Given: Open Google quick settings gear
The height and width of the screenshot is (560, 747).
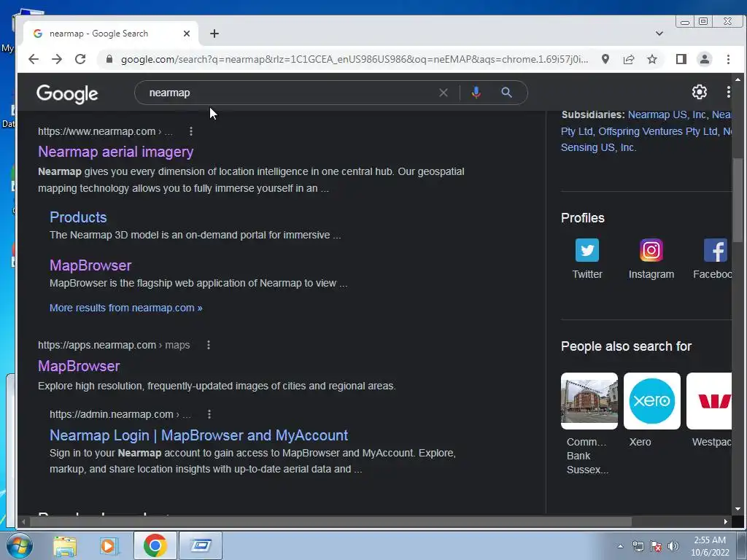Looking at the screenshot, I should click(700, 92).
